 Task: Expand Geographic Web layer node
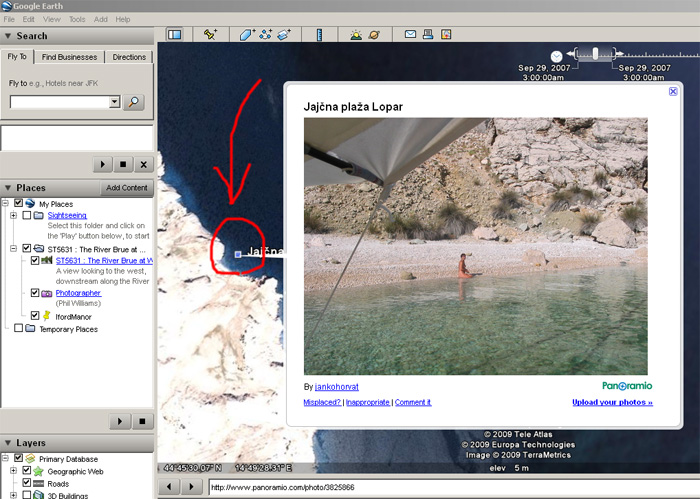pyautogui.click(x=13, y=470)
